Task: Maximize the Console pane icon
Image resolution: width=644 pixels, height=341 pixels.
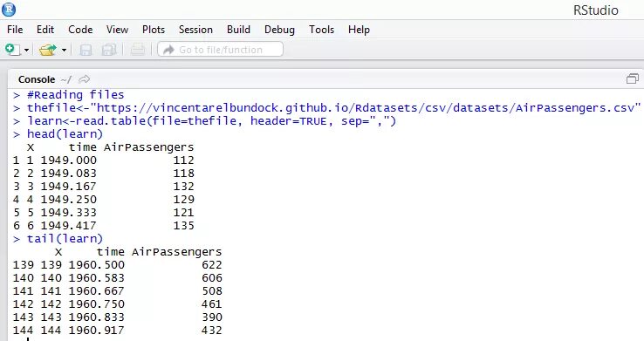Action: pos(633,78)
